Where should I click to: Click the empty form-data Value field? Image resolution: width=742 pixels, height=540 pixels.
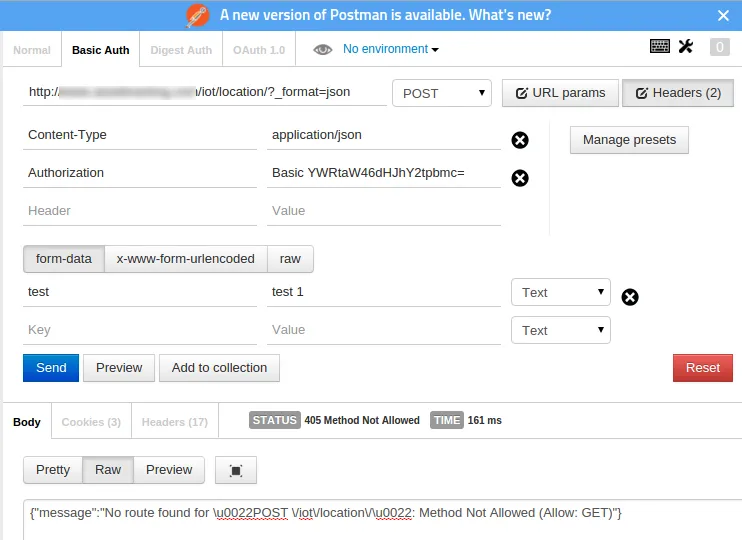pyautogui.click(x=384, y=330)
